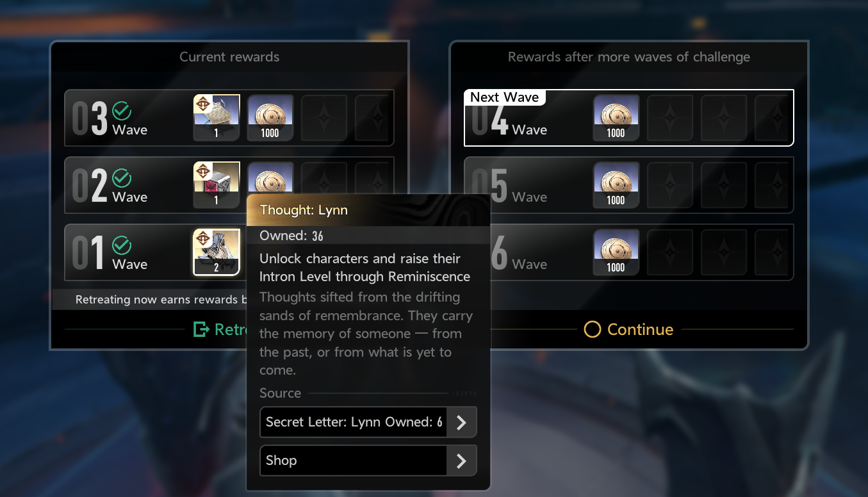Select the Wave 03 item reward icon
Screen dimensions: 868x497
coord(217,118)
